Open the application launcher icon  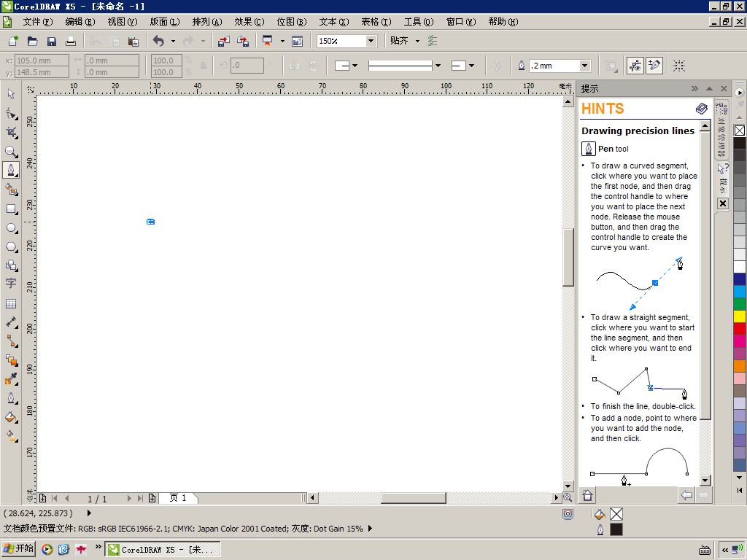267,42
